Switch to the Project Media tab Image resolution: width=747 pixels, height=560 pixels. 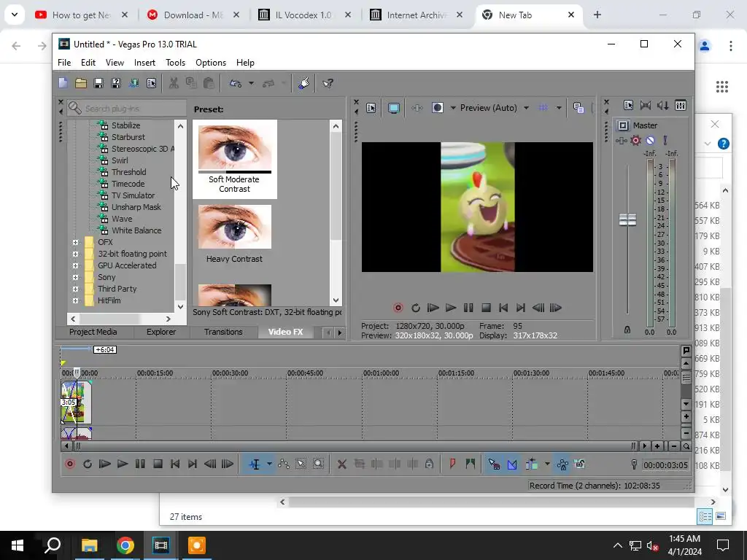(x=93, y=332)
